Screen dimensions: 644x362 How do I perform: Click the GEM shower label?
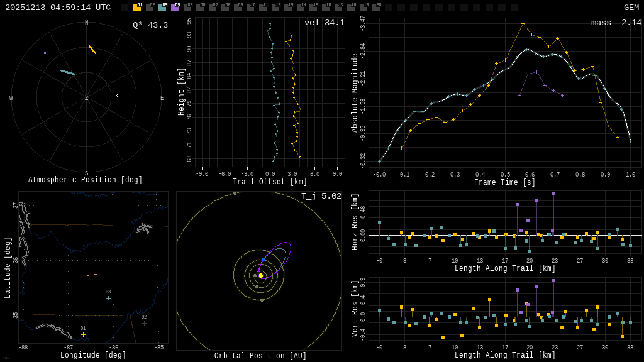pyautogui.click(x=631, y=8)
